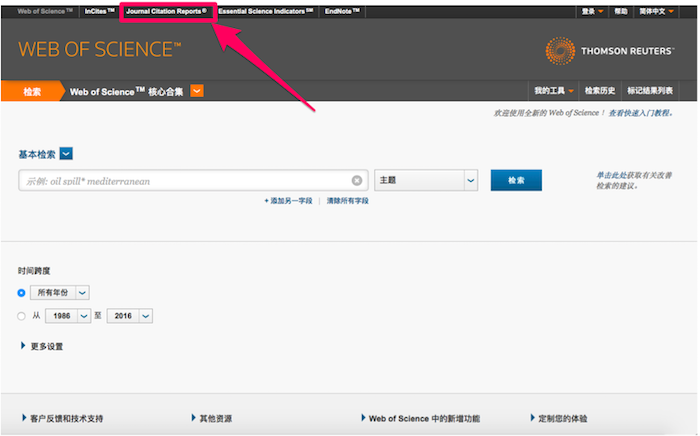
Task: Click 清除所有字段 link
Action: [x=347, y=201]
